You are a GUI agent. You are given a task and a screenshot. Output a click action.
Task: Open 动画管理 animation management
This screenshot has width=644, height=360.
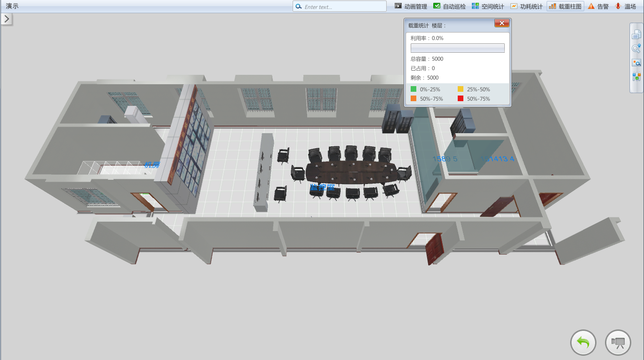tap(411, 7)
